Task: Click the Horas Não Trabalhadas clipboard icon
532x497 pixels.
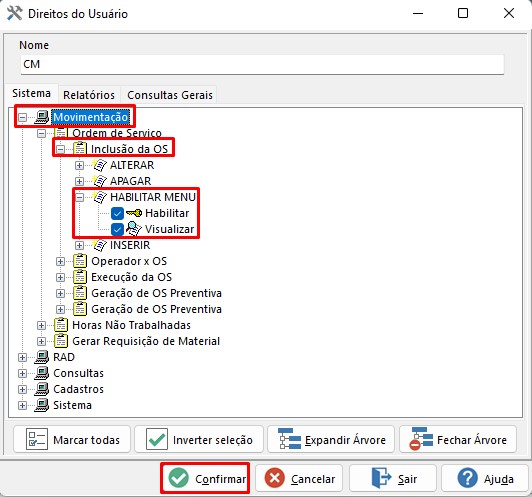Action: click(x=61, y=325)
